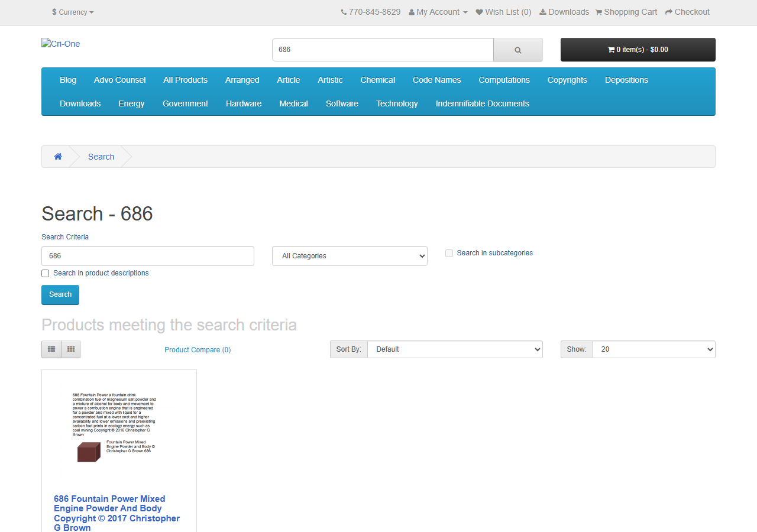Click the magnifier search button
Screen dimensions: 757x532
(x=517, y=50)
